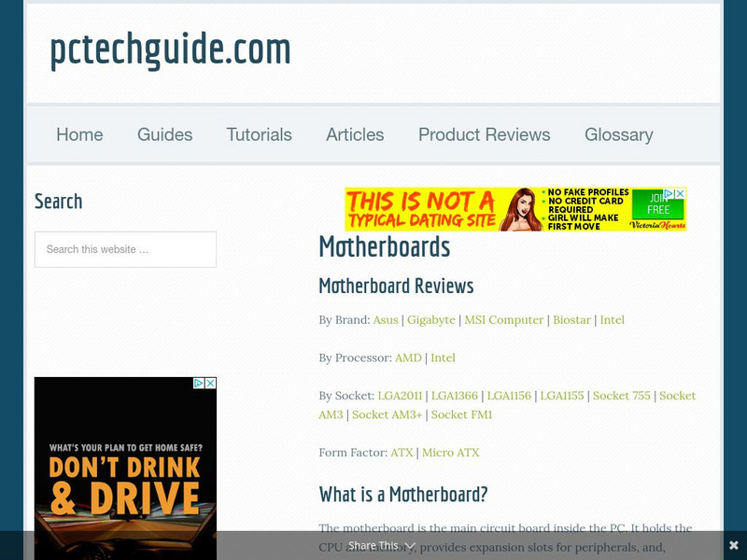Viewport: 747px width, 560px height.
Task: Open the Gigabyte brand link
Action: tap(431, 319)
